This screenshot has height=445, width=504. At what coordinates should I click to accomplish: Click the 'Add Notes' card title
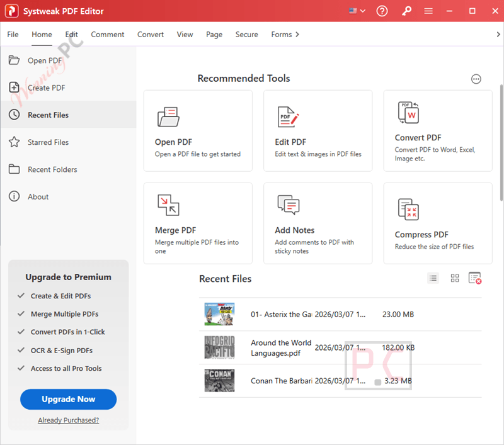[294, 230]
